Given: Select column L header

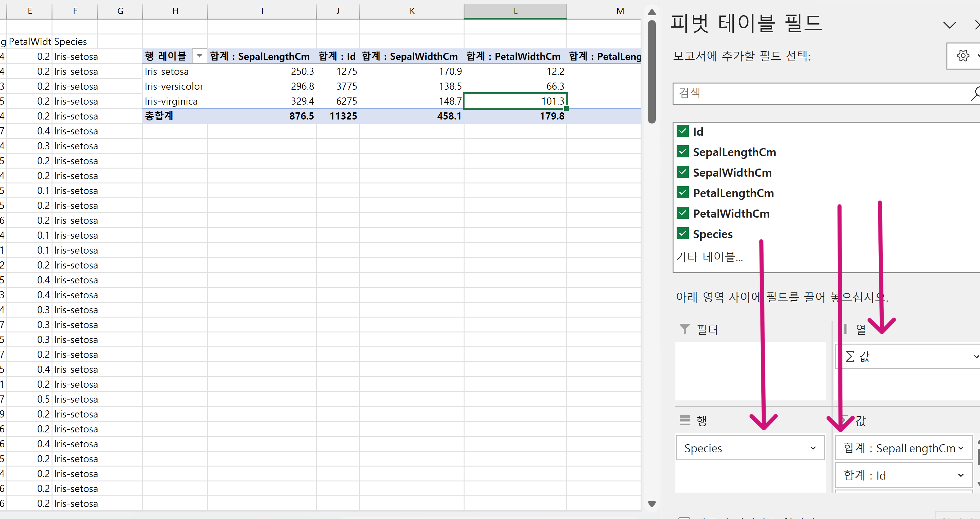Looking at the screenshot, I should point(515,11).
